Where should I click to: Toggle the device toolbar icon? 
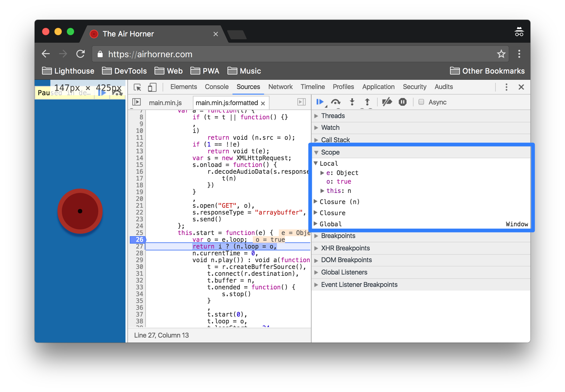click(x=152, y=87)
